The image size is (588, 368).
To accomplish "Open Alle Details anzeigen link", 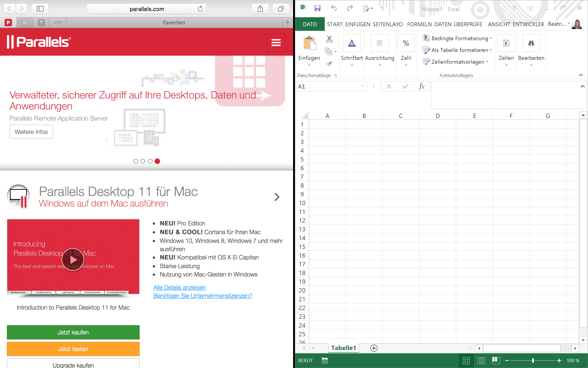I will [180, 287].
